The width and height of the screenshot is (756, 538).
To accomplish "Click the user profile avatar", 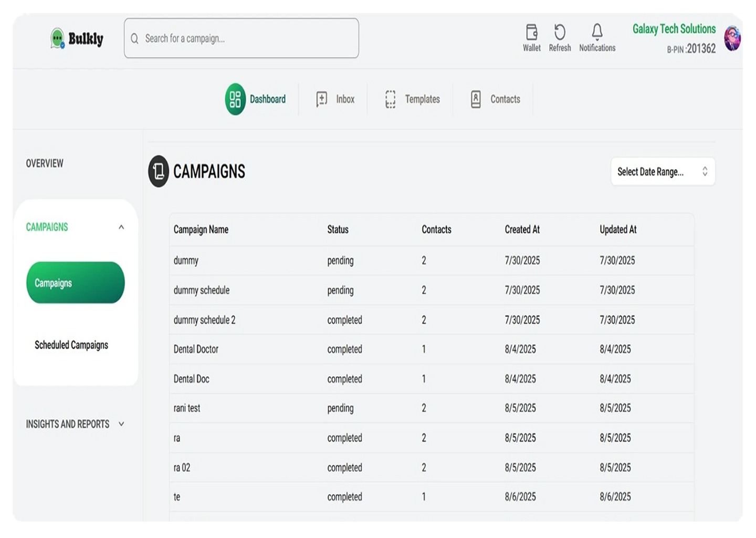I will (x=732, y=38).
